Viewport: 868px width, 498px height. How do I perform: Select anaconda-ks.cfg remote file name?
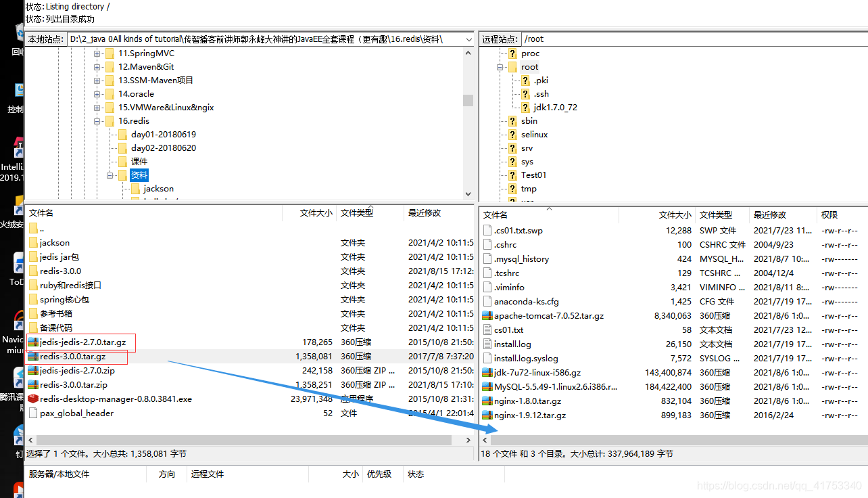(x=526, y=302)
